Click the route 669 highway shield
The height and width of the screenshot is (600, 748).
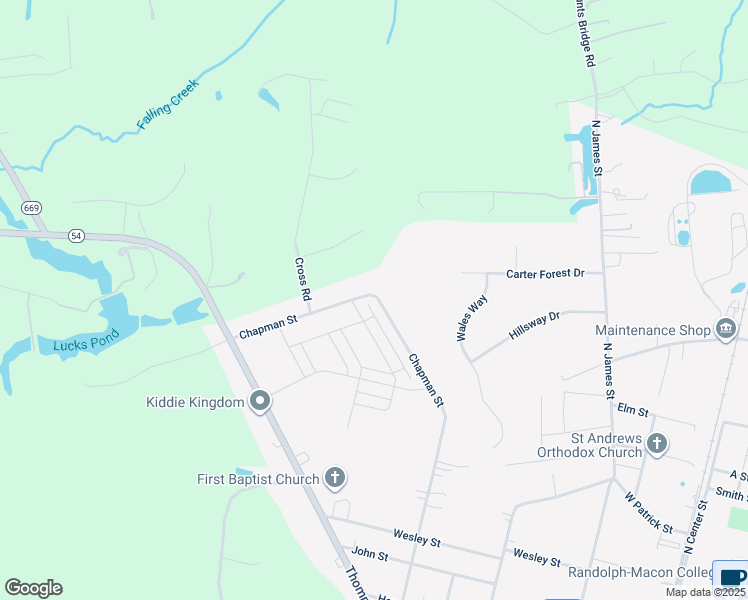[31, 208]
